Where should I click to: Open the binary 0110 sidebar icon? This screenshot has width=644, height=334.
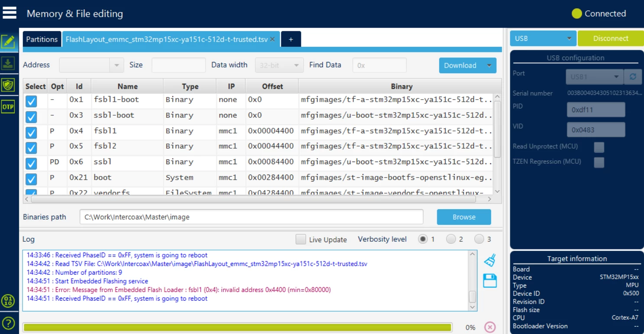coord(8,301)
